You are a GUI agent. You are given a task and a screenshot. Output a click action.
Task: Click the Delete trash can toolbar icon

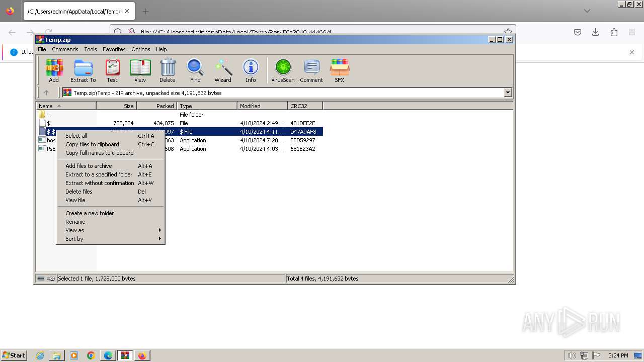point(168,70)
